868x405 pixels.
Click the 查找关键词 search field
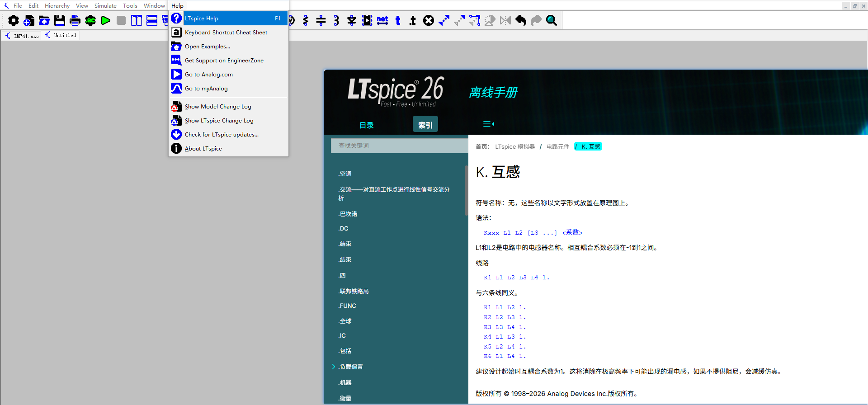click(400, 146)
